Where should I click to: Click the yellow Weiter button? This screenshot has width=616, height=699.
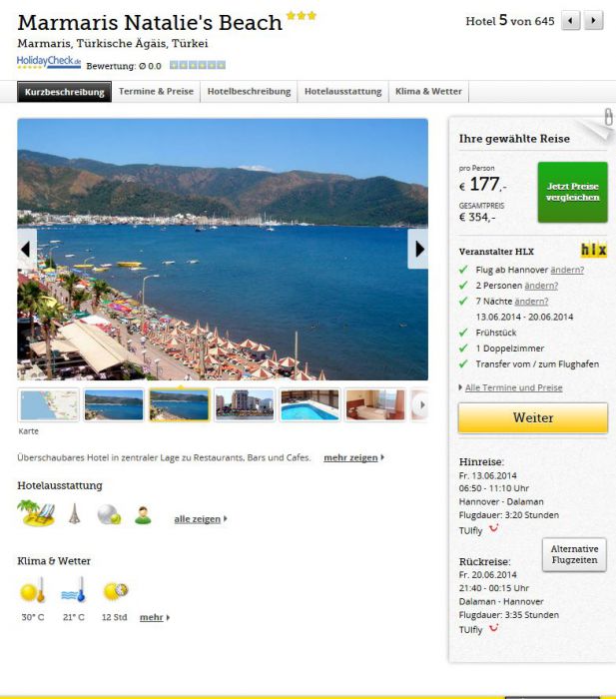coord(533,417)
